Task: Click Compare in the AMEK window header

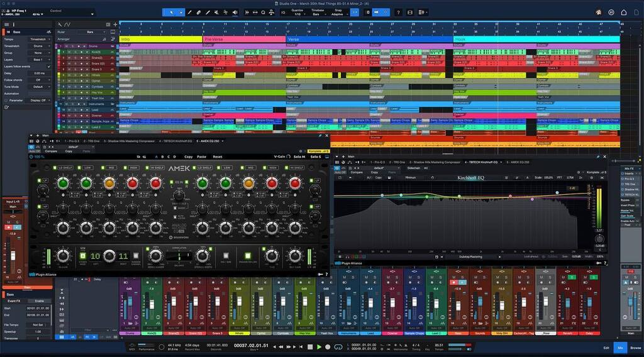Action: [x=51, y=151]
